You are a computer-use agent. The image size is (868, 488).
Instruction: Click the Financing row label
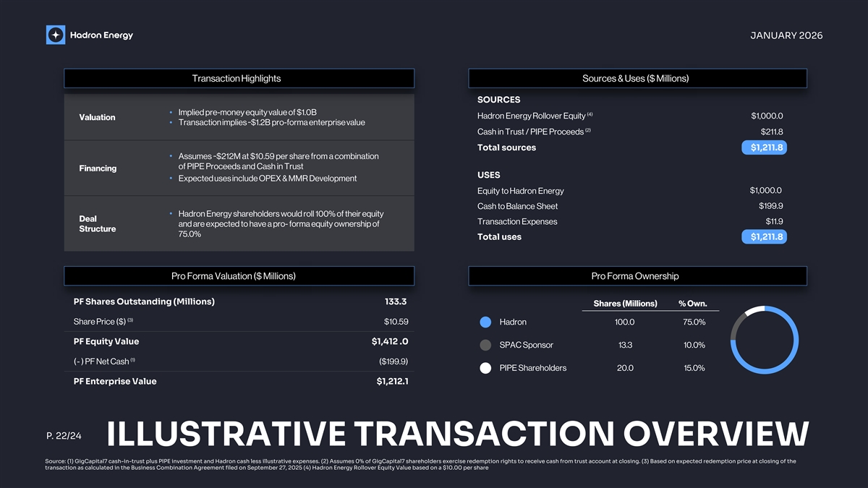point(98,168)
